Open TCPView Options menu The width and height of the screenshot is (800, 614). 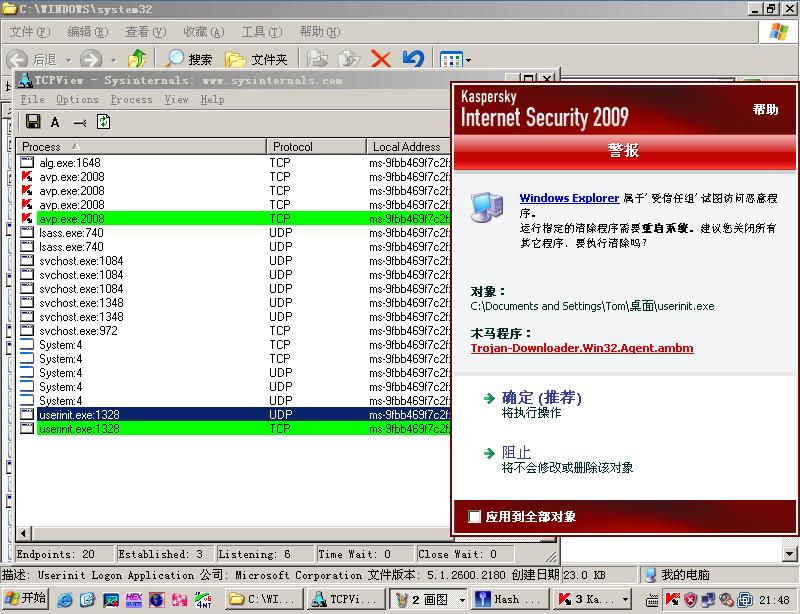coord(77,100)
